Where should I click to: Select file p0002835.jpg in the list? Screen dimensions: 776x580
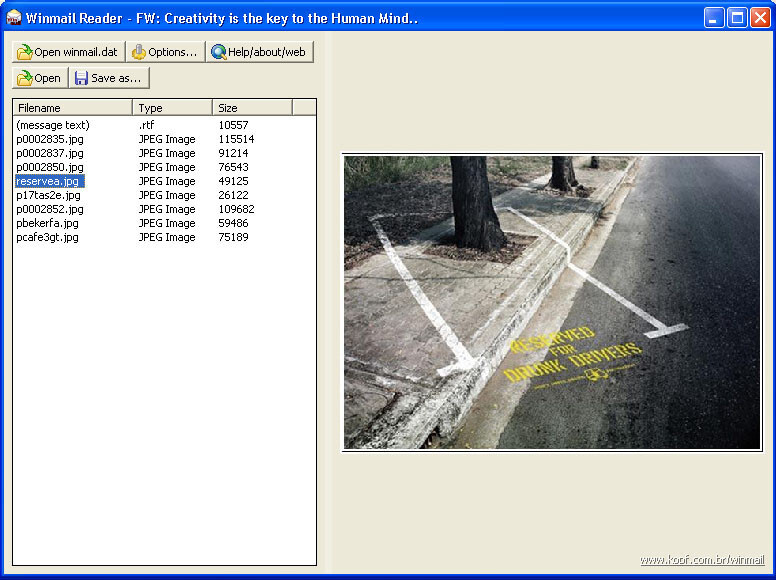point(50,139)
